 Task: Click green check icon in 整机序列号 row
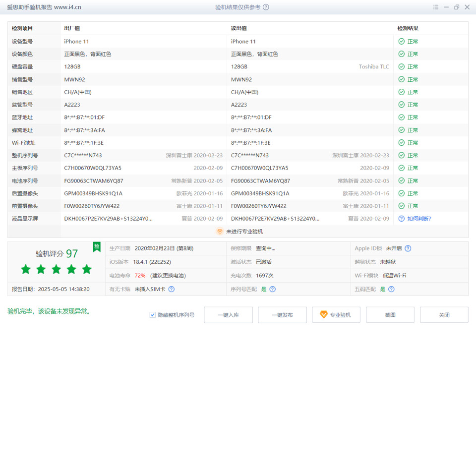[x=401, y=155]
